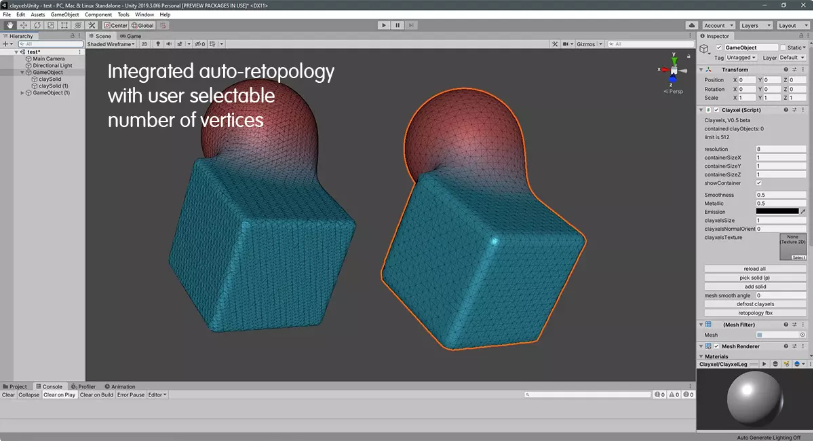This screenshot has width=813, height=441.
Task: Select the Rotate tool
Action: tap(37, 25)
